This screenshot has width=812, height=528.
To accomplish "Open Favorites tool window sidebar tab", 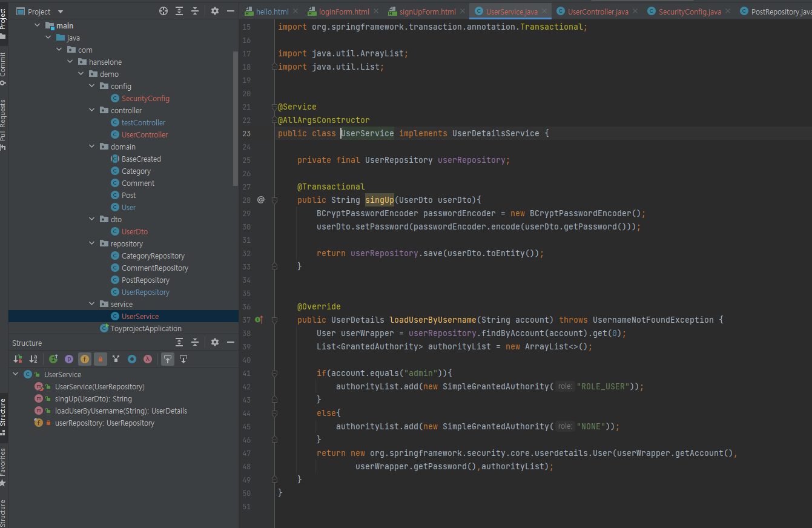I will pyautogui.click(x=3, y=466).
